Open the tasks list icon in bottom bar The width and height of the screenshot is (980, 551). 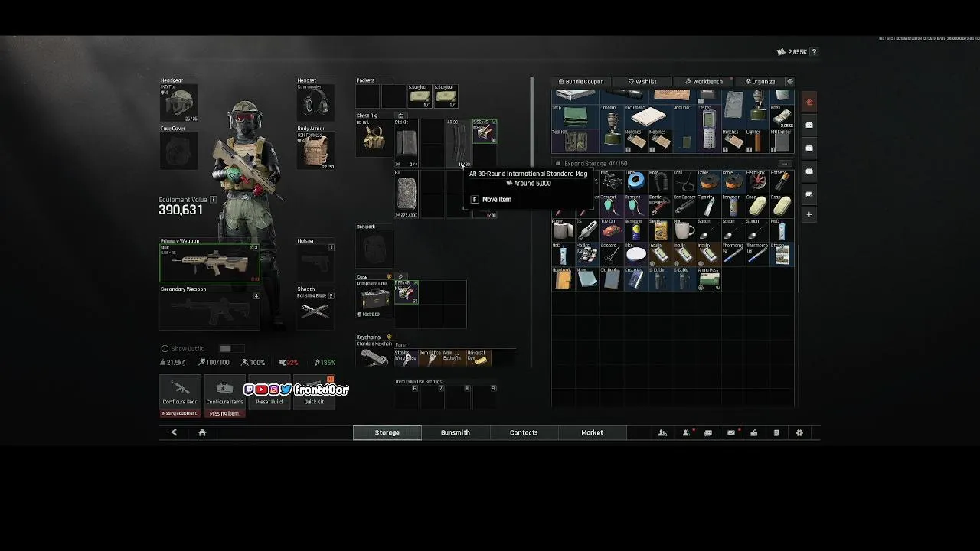pyautogui.click(x=776, y=432)
